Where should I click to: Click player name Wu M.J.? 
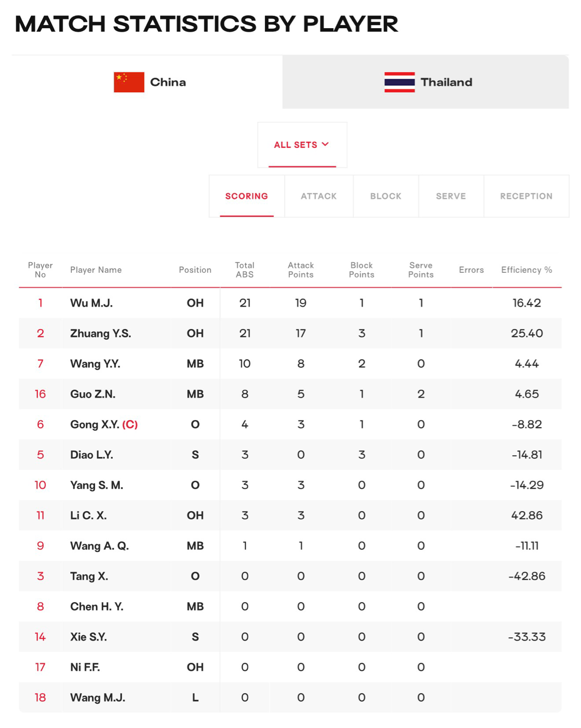[x=91, y=303]
